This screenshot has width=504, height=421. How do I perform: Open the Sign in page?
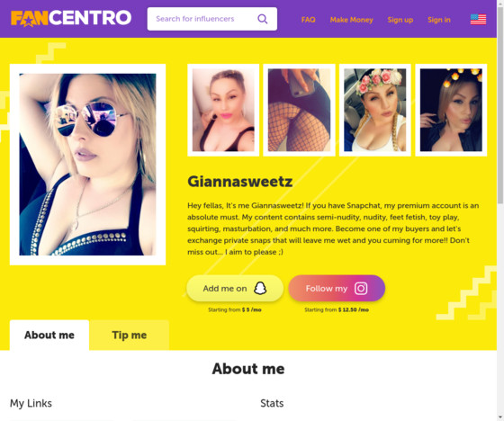439,20
